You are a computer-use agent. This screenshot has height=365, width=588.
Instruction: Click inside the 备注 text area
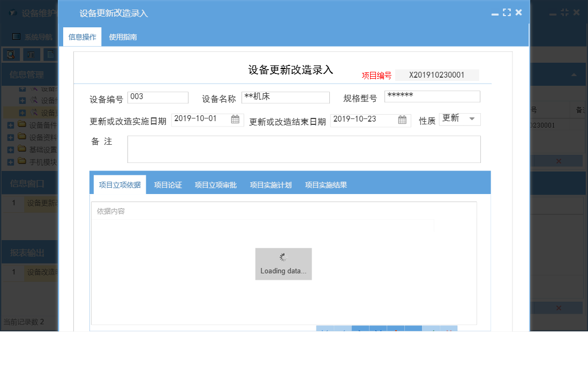(304, 148)
